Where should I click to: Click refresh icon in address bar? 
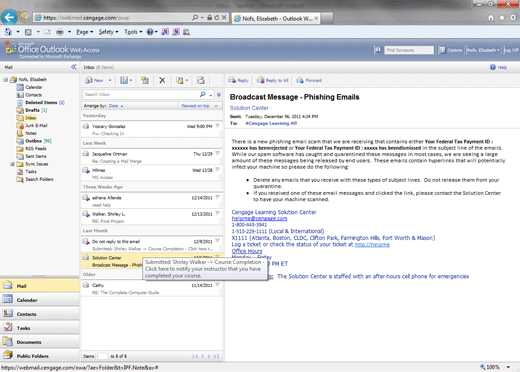[x=217, y=17]
